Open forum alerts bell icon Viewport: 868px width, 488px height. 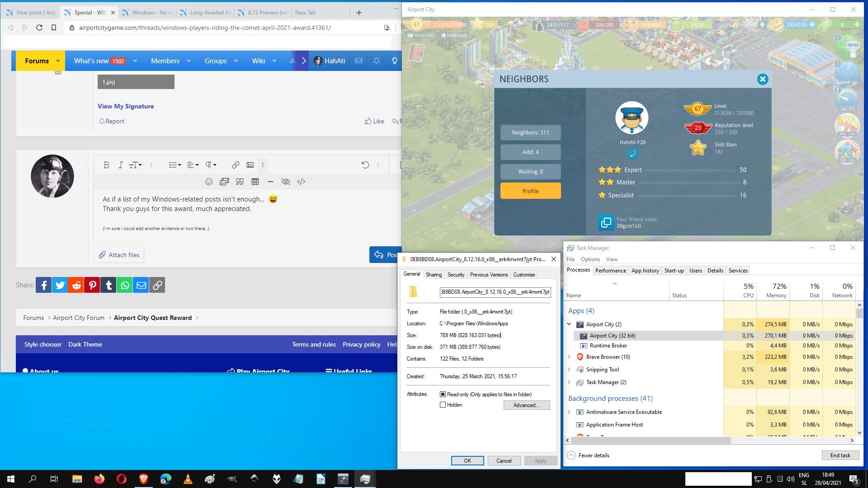[377, 61]
